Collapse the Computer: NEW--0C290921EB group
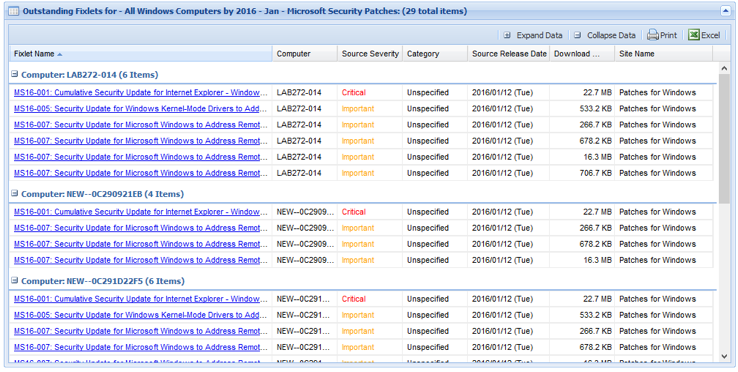Image resolution: width=738 pixels, height=372 pixels. pos(15,193)
